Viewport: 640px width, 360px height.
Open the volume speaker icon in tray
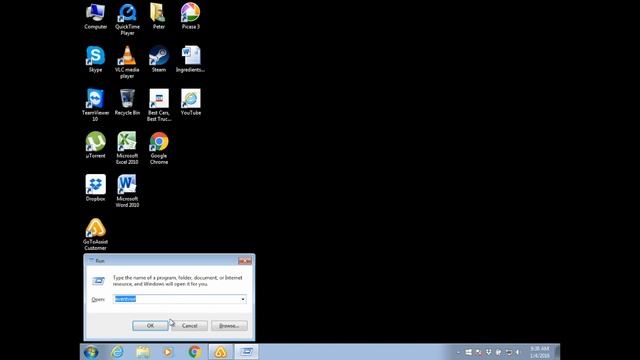(518, 352)
